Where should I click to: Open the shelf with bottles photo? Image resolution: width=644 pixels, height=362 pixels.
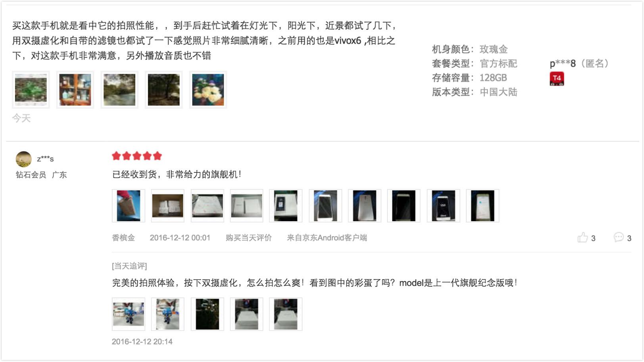click(x=75, y=90)
